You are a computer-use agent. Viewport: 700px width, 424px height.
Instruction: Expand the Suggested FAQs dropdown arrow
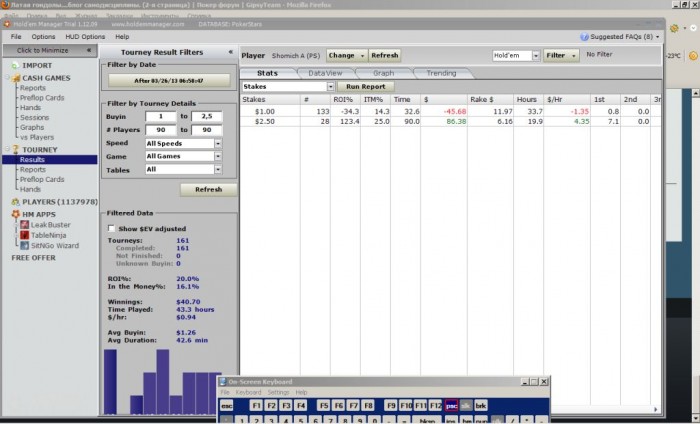coord(658,37)
